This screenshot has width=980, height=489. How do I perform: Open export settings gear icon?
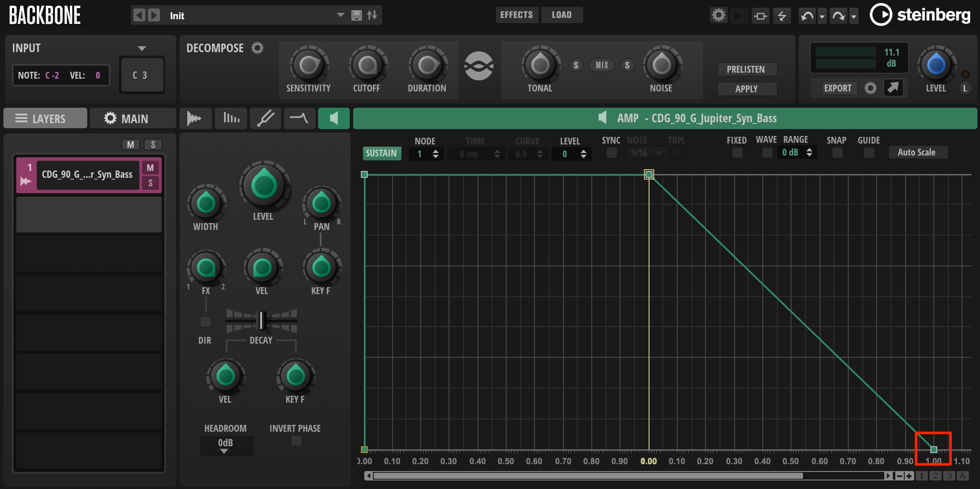tap(870, 88)
